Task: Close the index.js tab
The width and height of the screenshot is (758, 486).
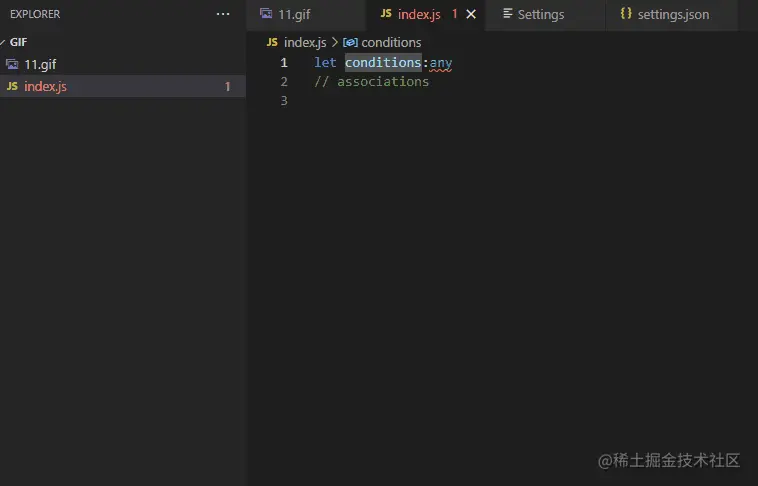Action: tap(471, 15)
